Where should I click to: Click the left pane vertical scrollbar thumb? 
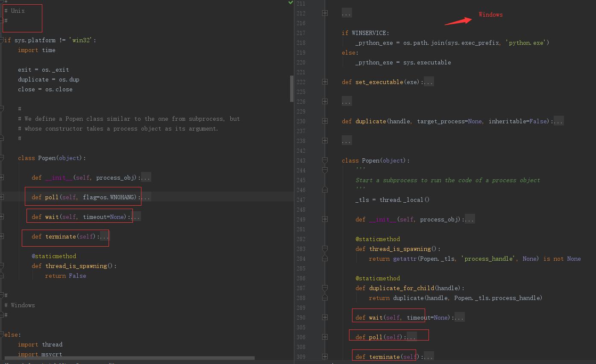coord(292,88)
